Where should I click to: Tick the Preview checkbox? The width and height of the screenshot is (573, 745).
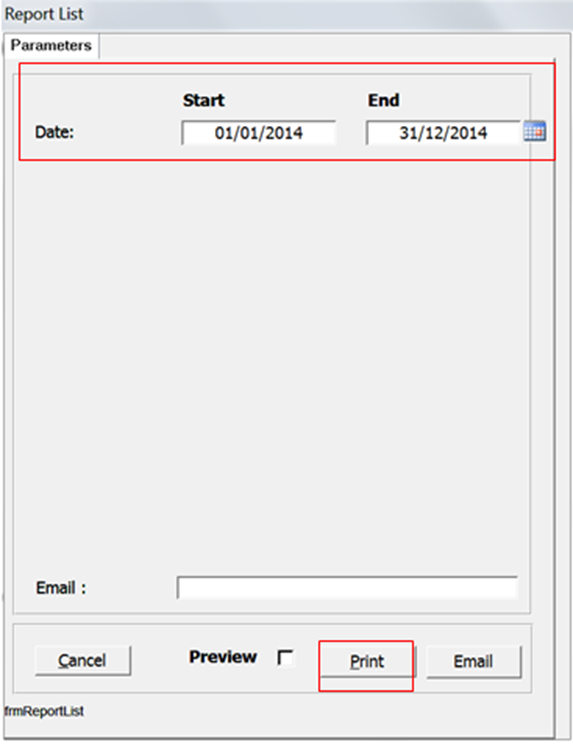pos(285,658)
